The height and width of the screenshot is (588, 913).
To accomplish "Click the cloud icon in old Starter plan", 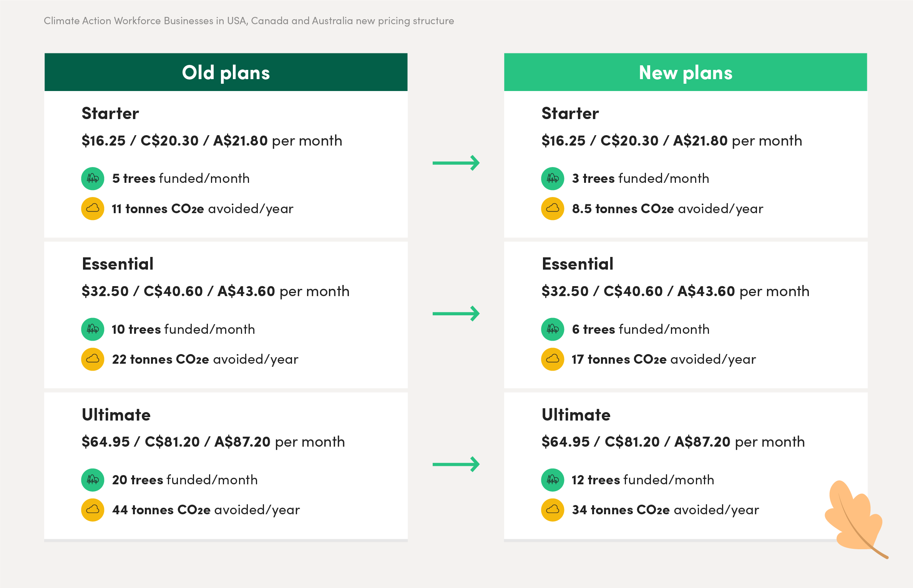I will (93, 209).
